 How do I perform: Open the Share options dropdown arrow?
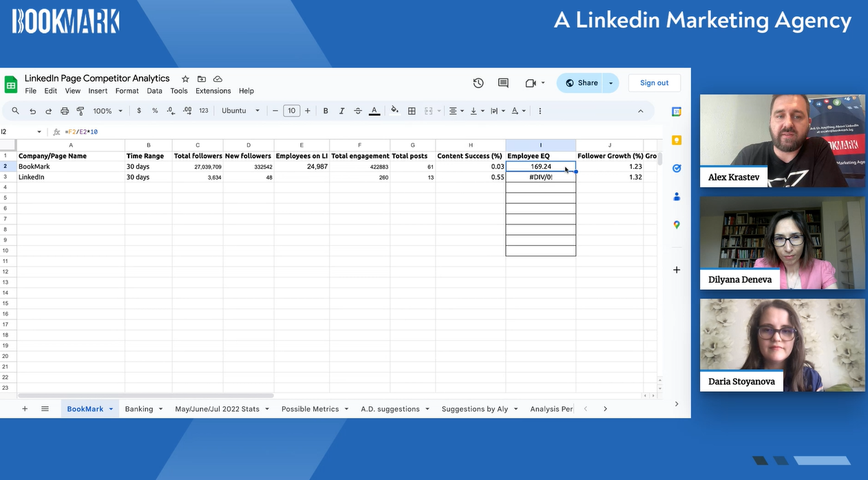click(x=611, y=83)
